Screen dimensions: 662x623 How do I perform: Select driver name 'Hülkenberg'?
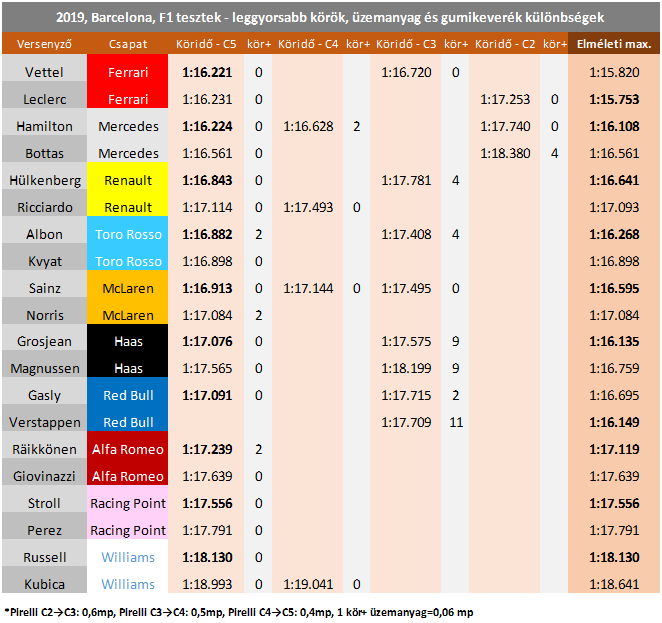coord(45,180)
